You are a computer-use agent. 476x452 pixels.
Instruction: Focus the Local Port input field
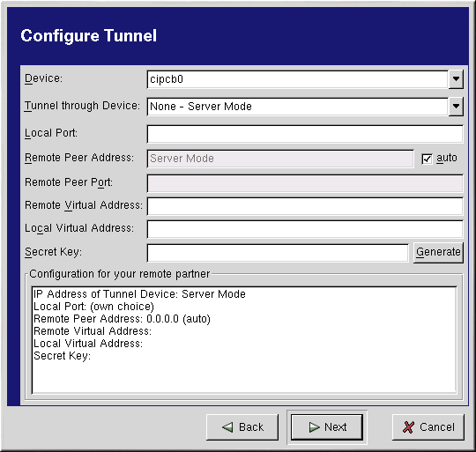pos(305,134)
